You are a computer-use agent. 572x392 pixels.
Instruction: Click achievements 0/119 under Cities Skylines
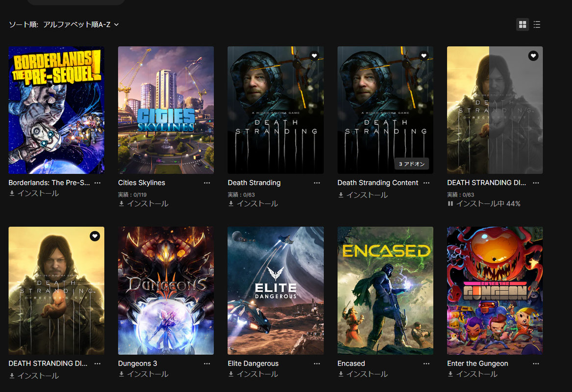tap(132, 195)
